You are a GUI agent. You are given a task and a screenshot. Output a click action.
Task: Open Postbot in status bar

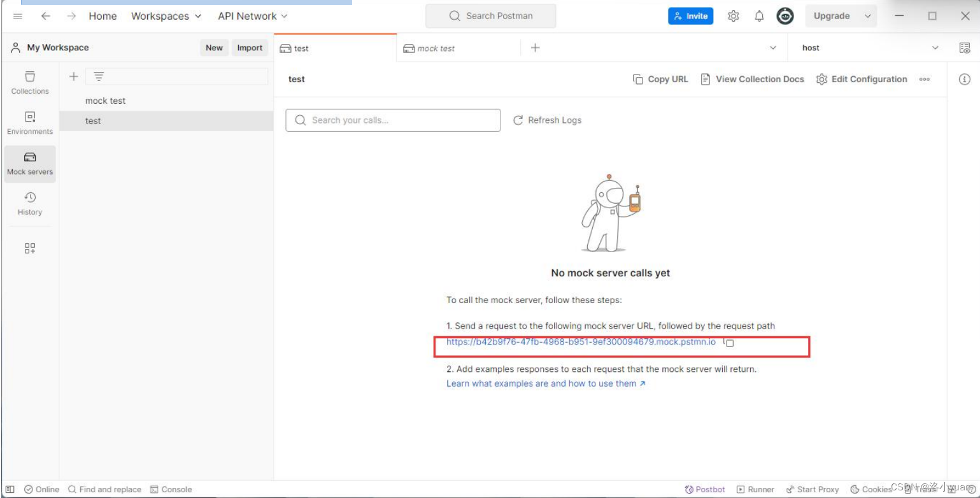[x=705, y=489]
